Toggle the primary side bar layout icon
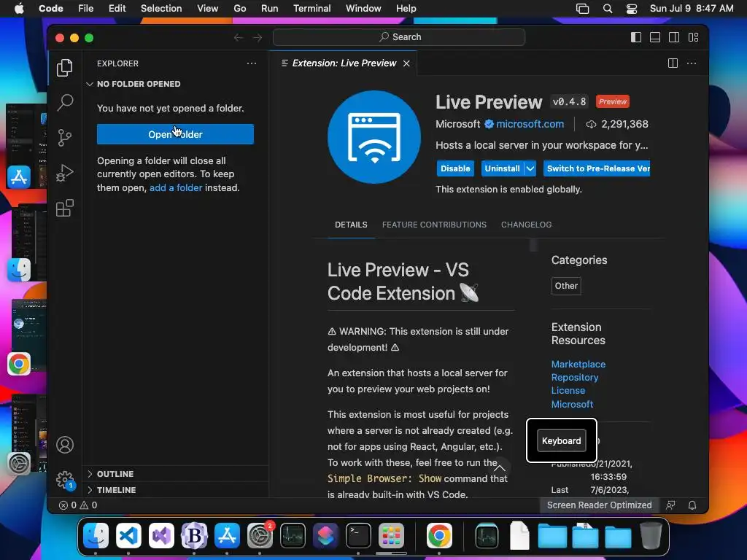The height and width of the screenshot is (560, 747). click(x=636, y=37)
